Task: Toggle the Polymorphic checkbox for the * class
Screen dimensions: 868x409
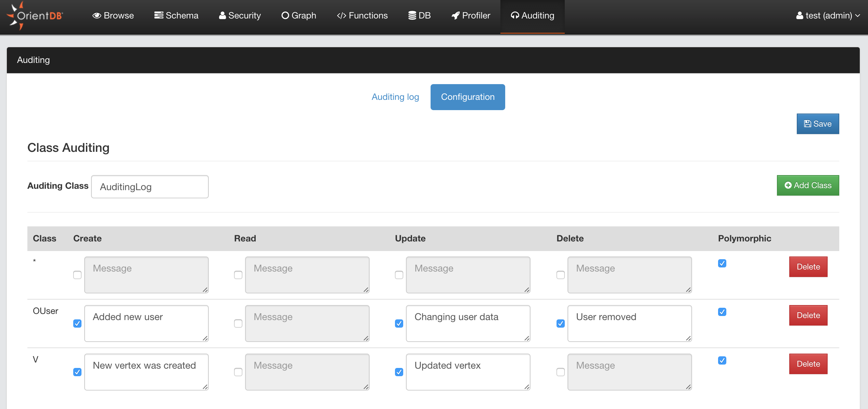Action: [x=722, y=263]
